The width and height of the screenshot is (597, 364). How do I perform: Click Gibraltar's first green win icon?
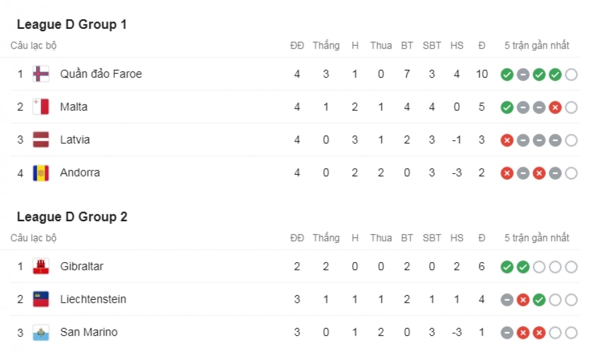pos(507,267)
